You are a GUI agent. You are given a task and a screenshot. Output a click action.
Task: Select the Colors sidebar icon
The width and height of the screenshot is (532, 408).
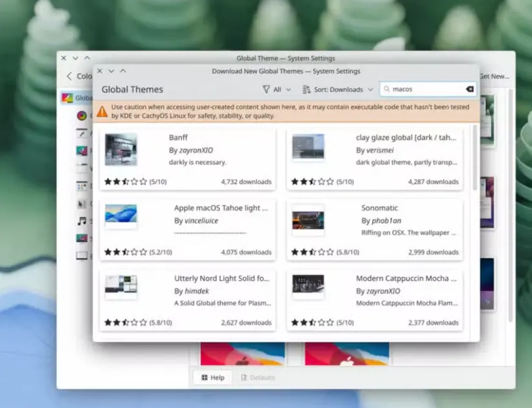(x=82, y=116)
